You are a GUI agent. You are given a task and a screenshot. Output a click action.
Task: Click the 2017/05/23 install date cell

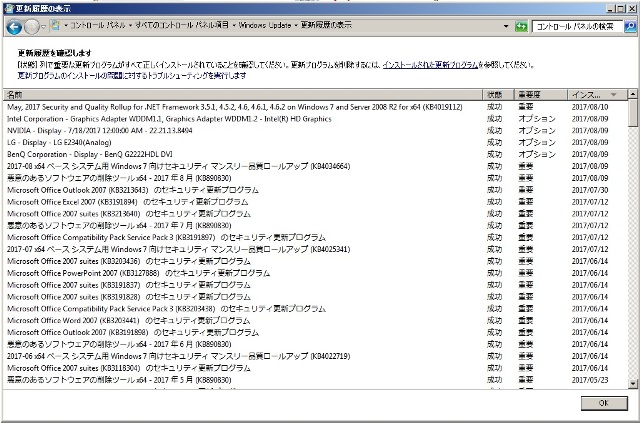(590, 380)
